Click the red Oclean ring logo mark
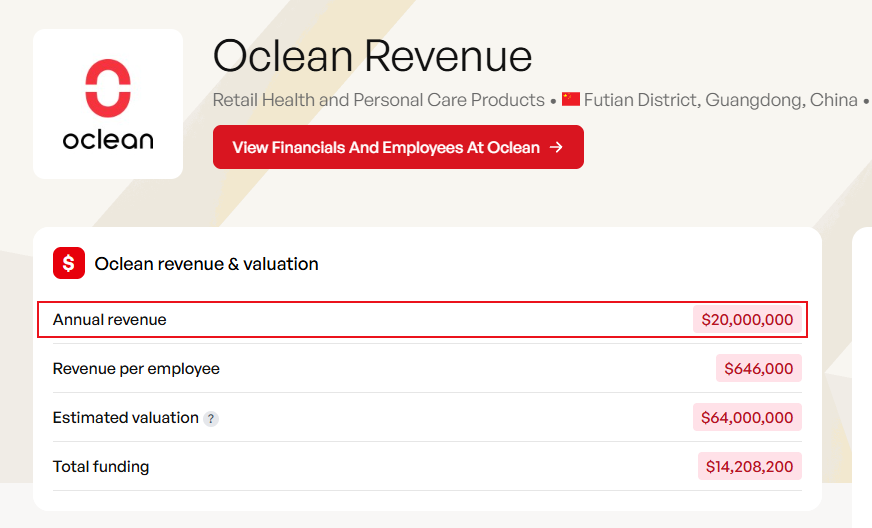Viewport: 872px width, 528px height. coord(108,88)
